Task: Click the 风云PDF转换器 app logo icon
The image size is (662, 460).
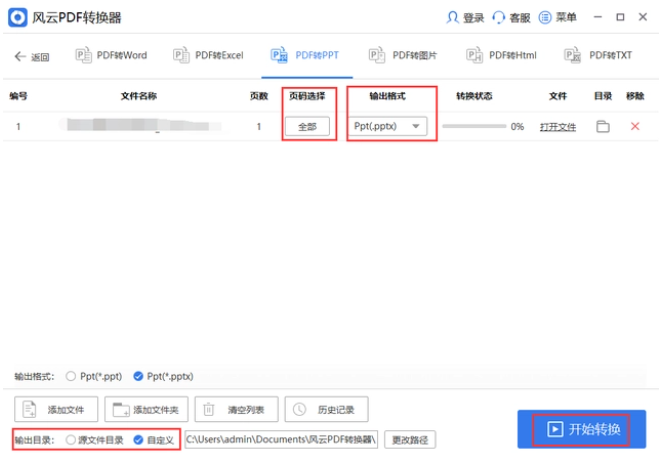Action: click(17, 17)
